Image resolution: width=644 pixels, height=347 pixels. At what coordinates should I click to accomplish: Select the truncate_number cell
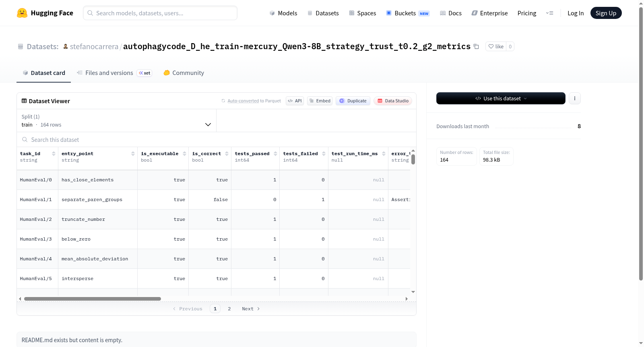point(98,219)
